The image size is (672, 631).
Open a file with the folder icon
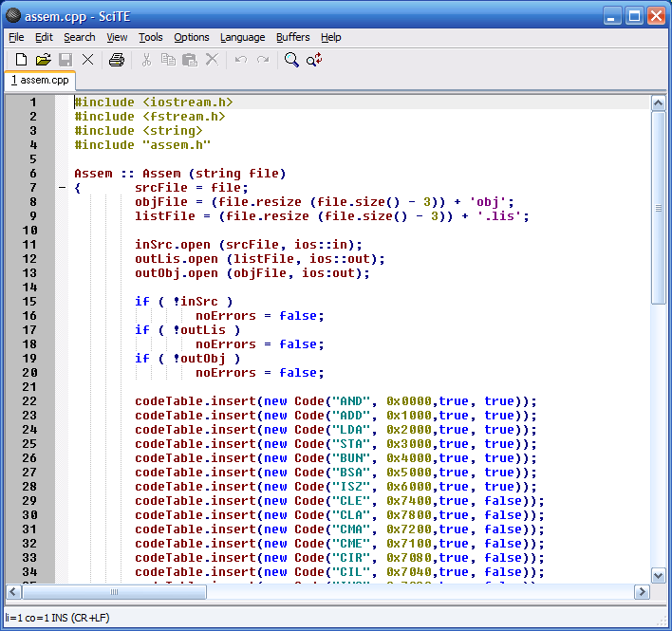pyautogui.click(x=43, y=60)
